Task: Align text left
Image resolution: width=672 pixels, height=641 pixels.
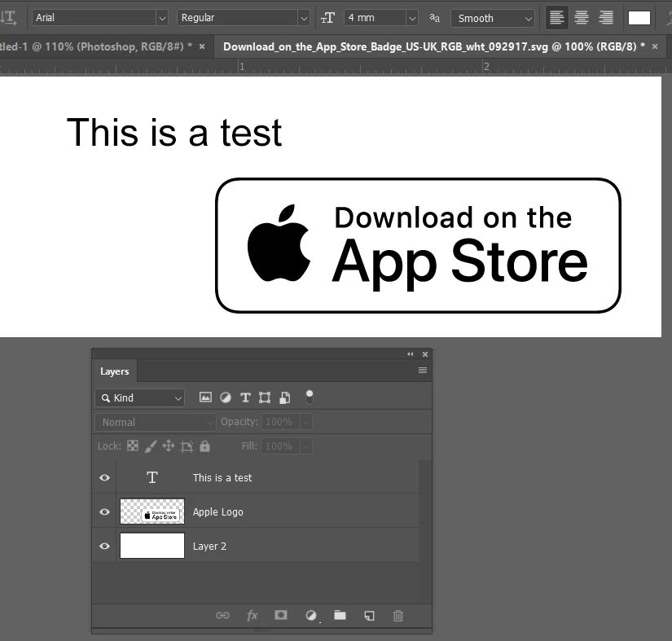Action: [x=556, y=18]
